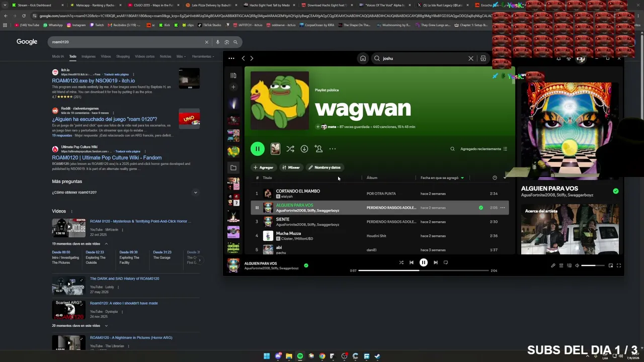Open Spotify three-dot app menu
The image size is (644, 362).
[231, 58]
